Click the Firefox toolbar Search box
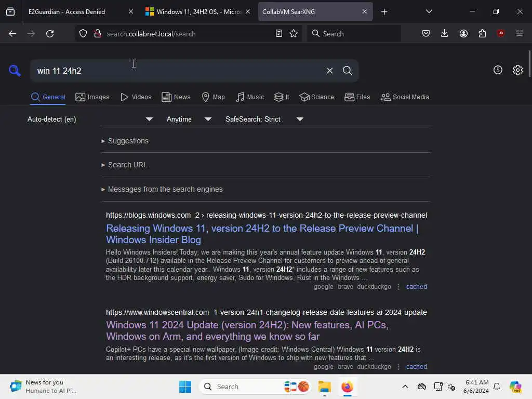The image size is (532, 399). pos(354,34)
